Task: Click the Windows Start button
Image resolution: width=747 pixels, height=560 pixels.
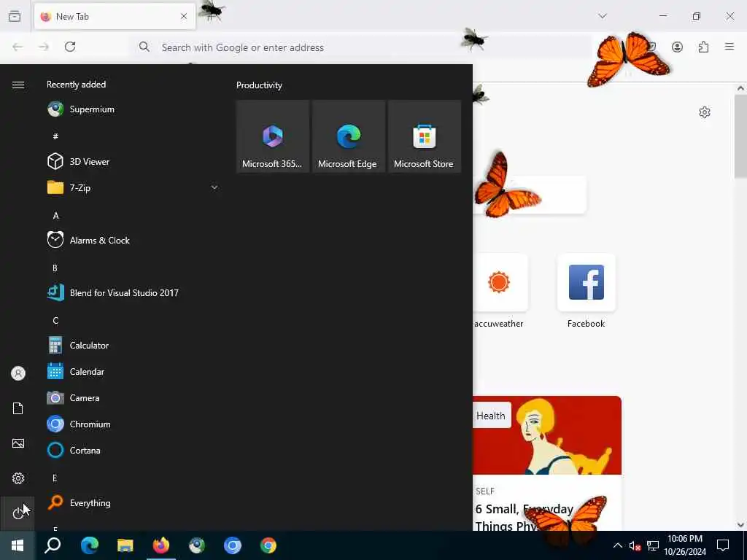Action: point(18,545)
